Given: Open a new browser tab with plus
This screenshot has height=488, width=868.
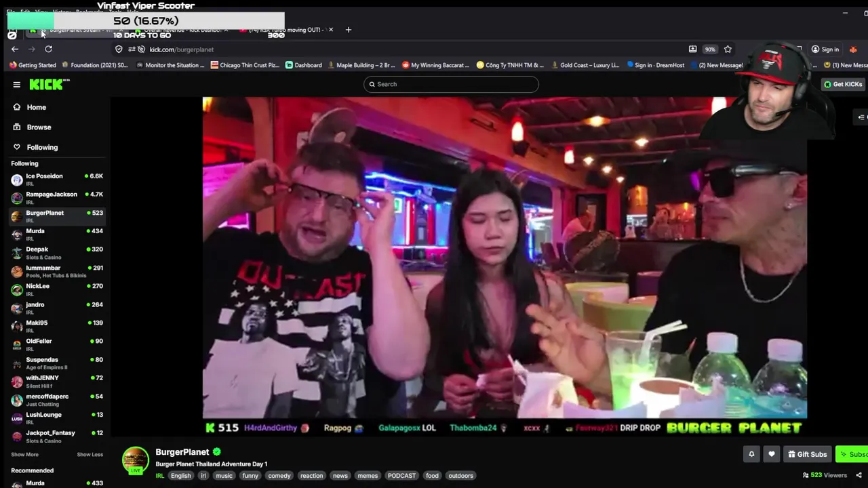Looking at the screenshot, I should 349,30.
